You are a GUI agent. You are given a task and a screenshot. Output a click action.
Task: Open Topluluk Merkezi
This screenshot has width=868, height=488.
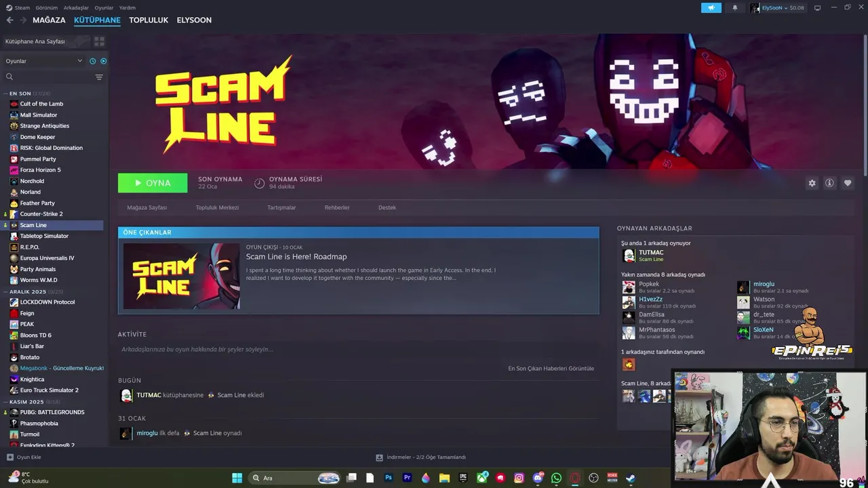(217, 207)
